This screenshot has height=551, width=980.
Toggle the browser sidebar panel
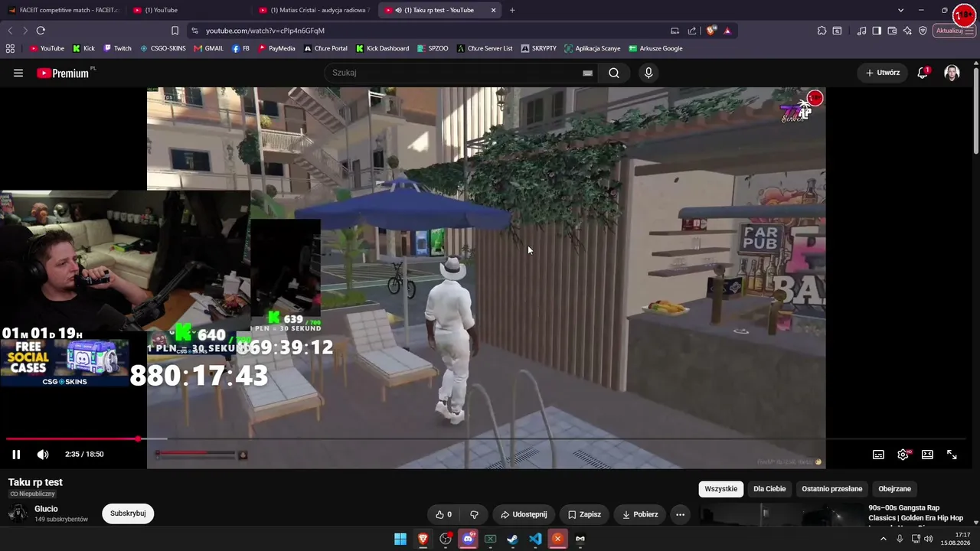(877, 31)
